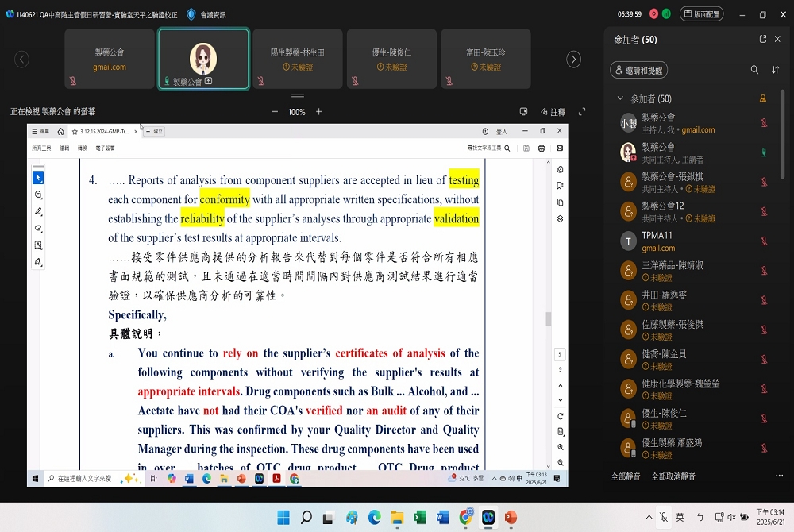Open 所有工具 all tools menu

41,148
